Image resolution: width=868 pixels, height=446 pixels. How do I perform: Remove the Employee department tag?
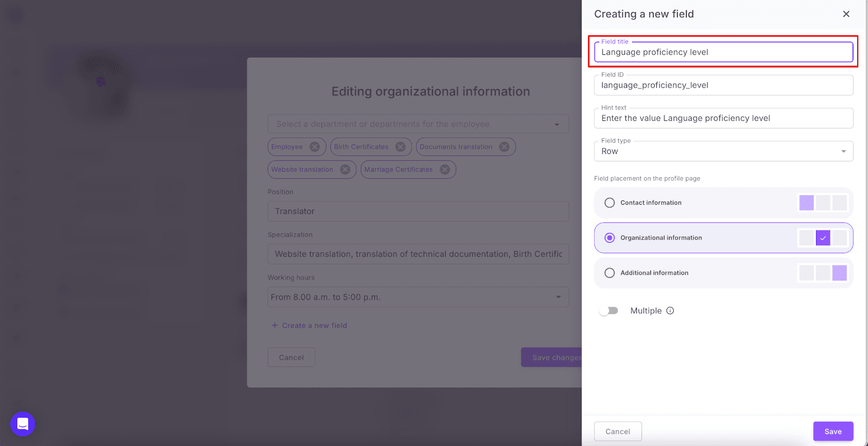coord(315,147)
